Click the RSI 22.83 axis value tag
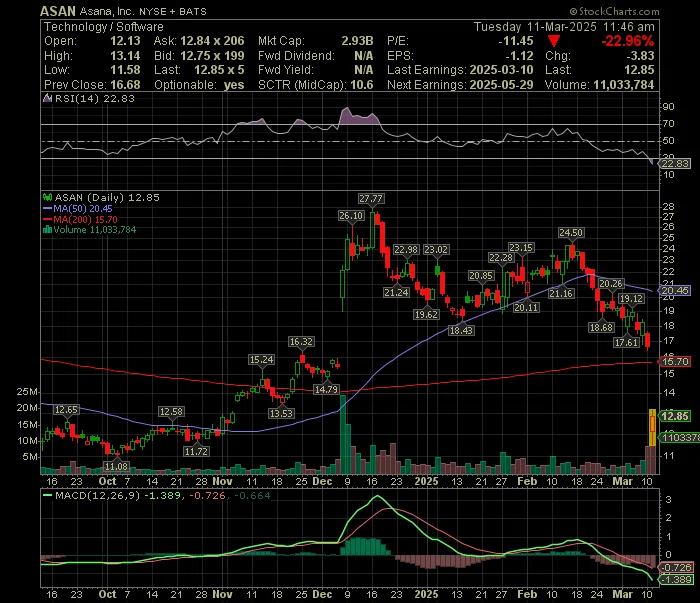Screen dimensions: 700x603 [675, 164]
